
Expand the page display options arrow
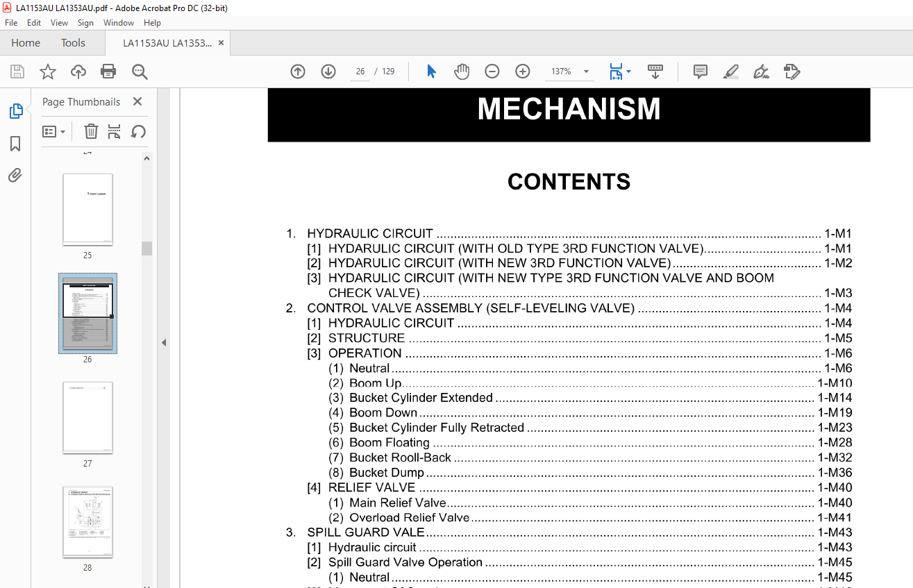click(x=628, y=72)
